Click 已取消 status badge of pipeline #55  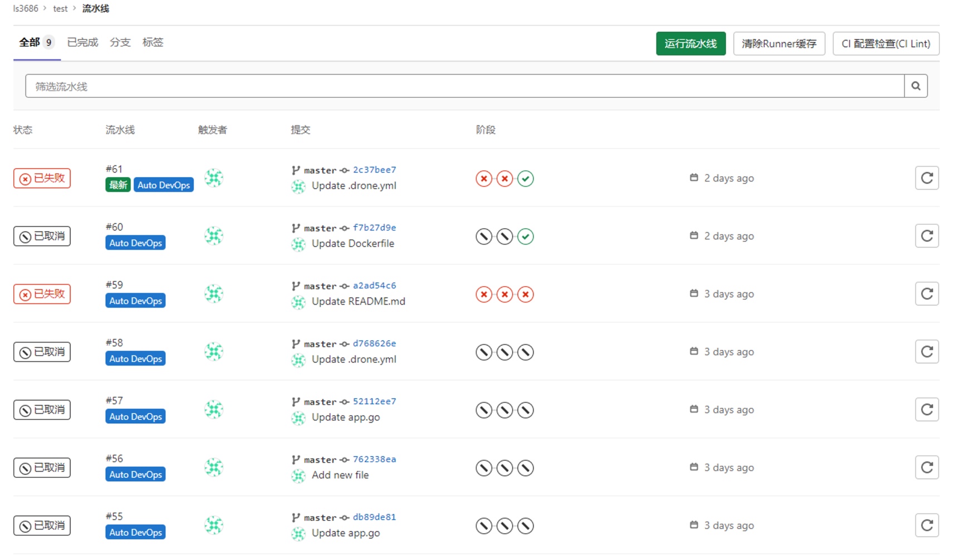tap(42, 526)
